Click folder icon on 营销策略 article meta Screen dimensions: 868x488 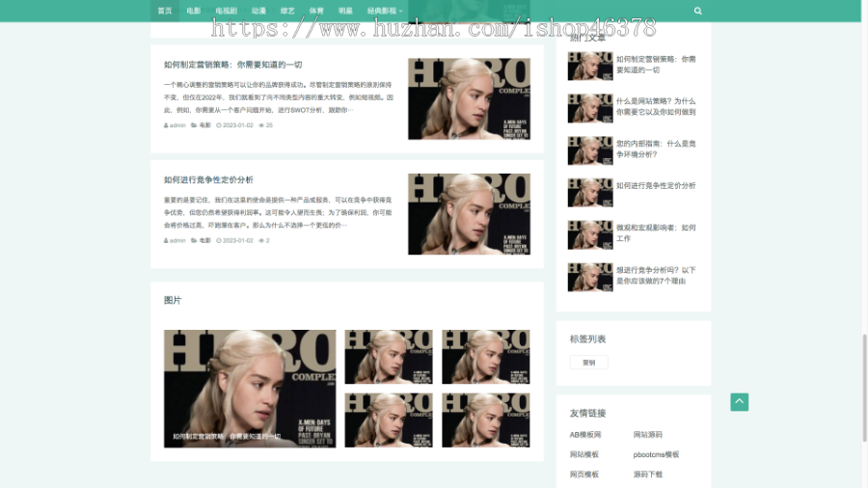coord(194,125)
